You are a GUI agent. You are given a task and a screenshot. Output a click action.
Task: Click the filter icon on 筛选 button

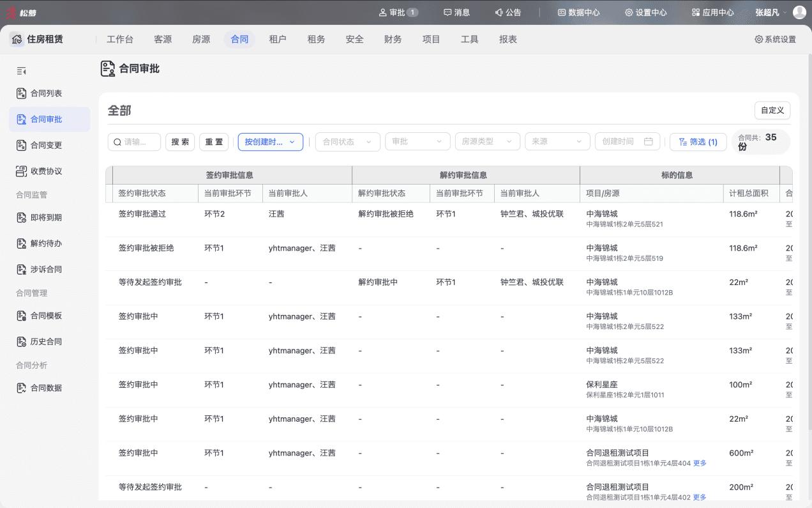point(682,142)
